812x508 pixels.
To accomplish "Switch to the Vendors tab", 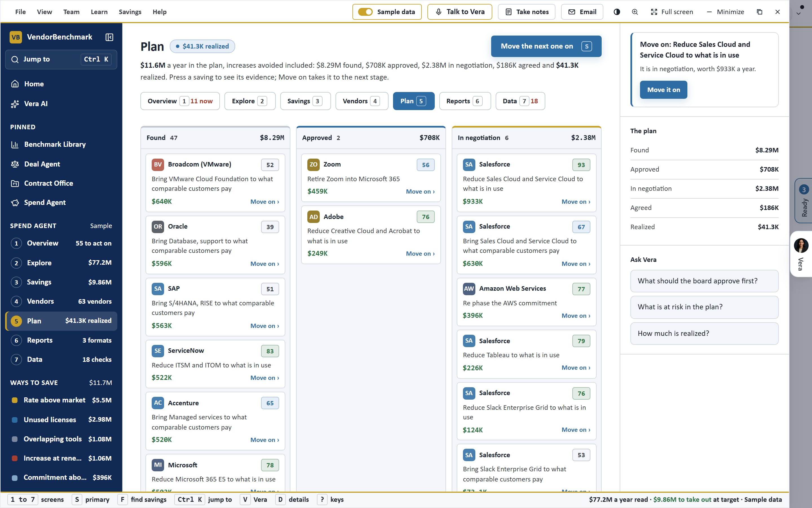I will click(x=362, y=101).
